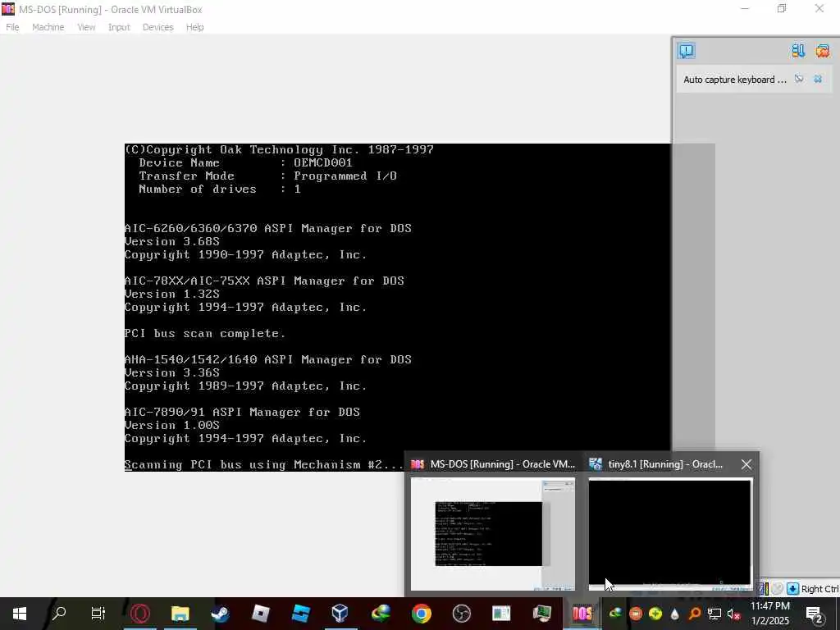840x630 pixels.
Task: Click the MS-DOS [Running] preview title
Action: [x=503, y=464]
